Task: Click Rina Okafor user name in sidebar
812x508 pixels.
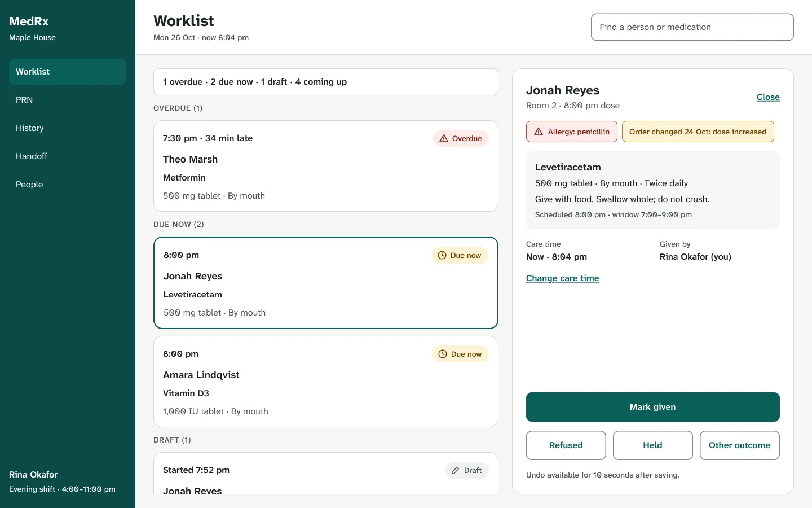Action: coord(33,475)
